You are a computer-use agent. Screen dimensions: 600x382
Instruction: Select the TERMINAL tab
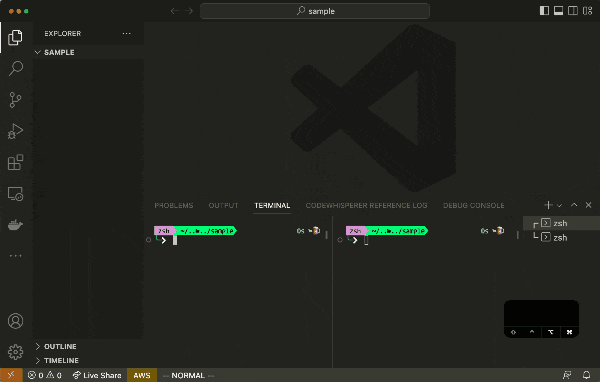[272, 206]
